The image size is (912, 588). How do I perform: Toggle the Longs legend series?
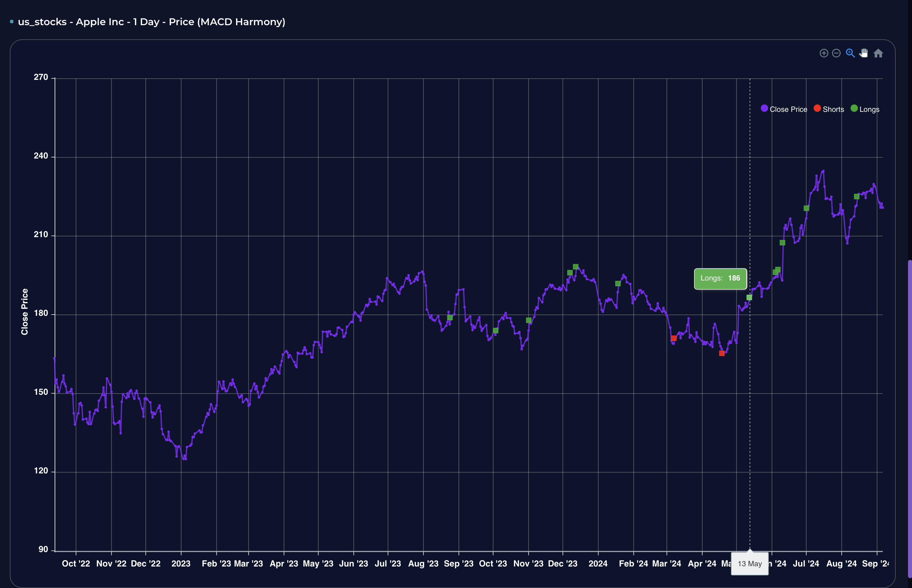pyautogui.click(x=865, y=109)
